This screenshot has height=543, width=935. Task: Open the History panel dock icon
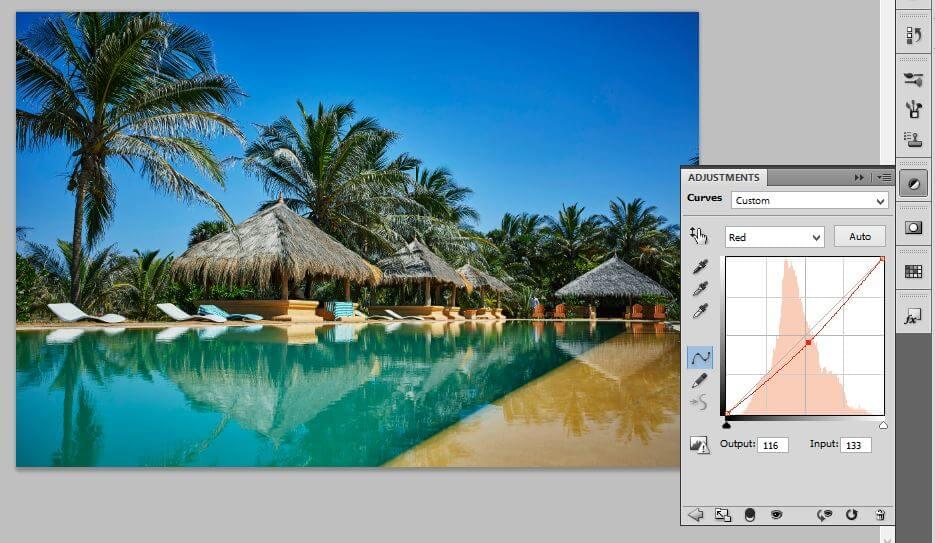913,36
